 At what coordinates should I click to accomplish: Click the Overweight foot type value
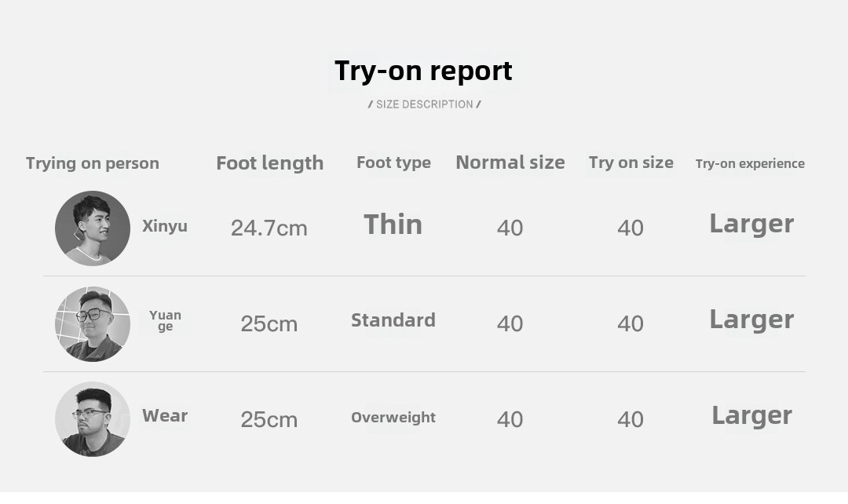tap(393, 418)
